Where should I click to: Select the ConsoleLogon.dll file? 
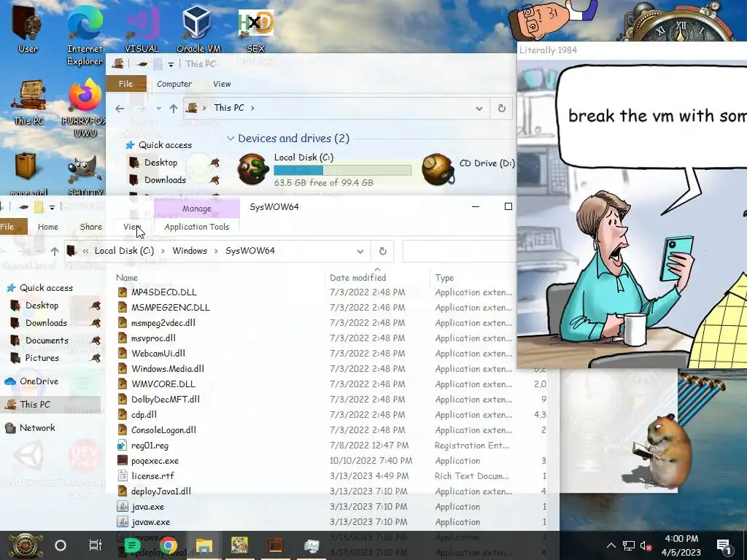(x=163, y=430)
